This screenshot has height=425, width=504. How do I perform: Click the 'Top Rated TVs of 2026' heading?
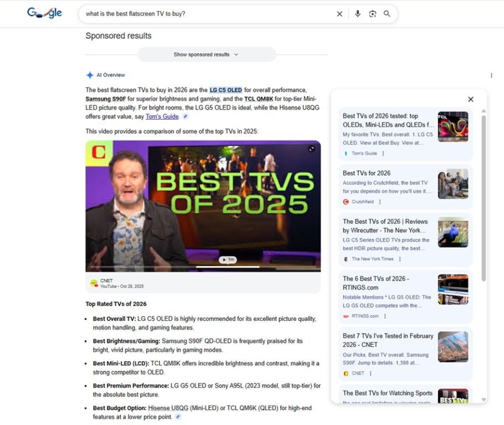click(x=116, y=304)
